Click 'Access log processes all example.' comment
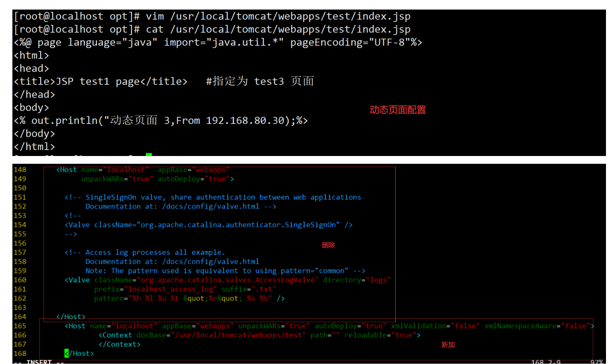 coord(155,253)
